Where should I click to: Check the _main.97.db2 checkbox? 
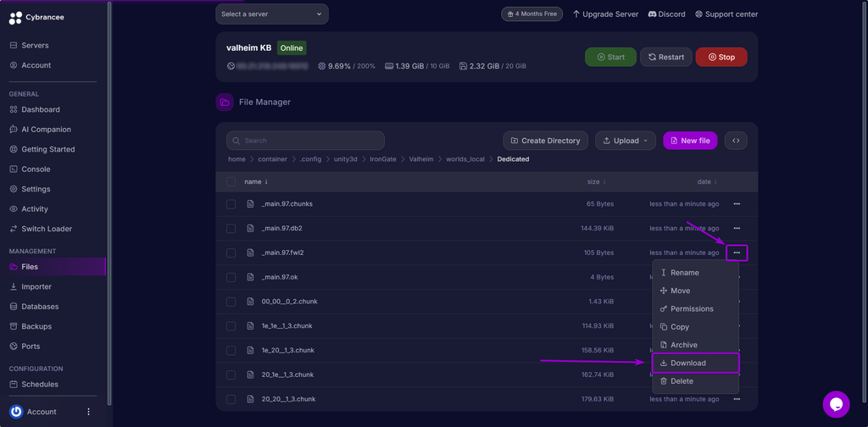click(x=231, y=229)
